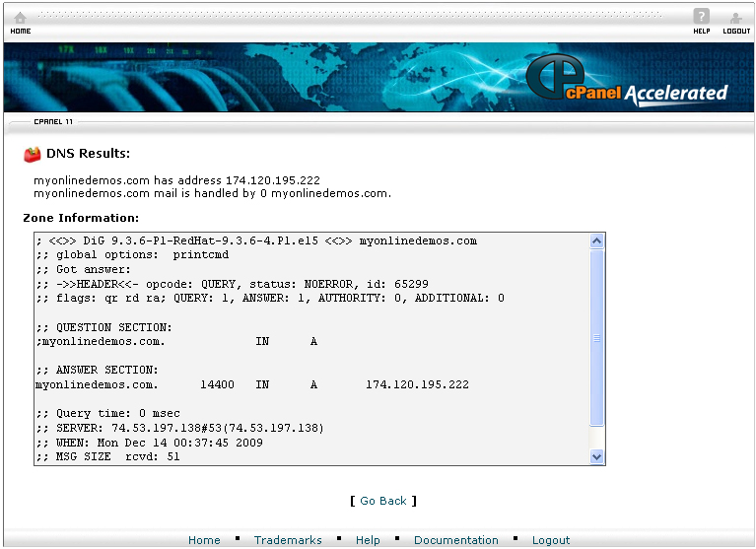Viewport: 756px width, 549px height.
Task: Click the zone info scroll-up arrow
Action: coord(597,240)
